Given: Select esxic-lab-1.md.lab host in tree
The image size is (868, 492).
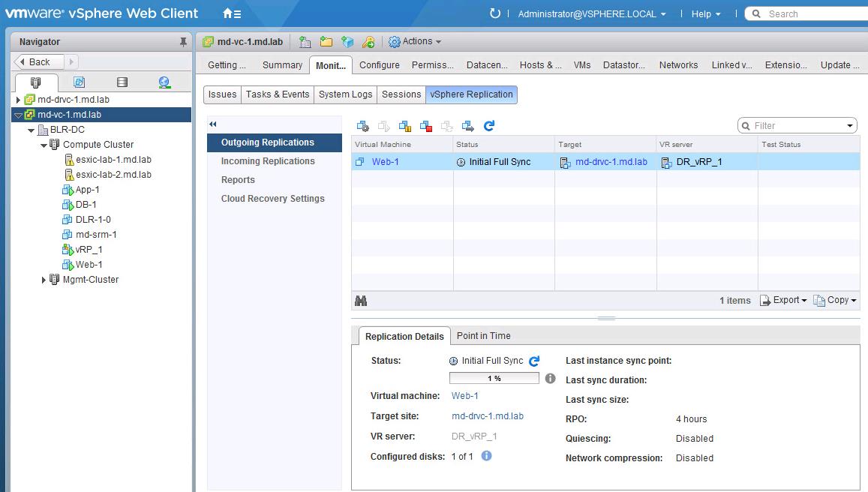Looking at the screenshot, I should (x=113, y=160).
